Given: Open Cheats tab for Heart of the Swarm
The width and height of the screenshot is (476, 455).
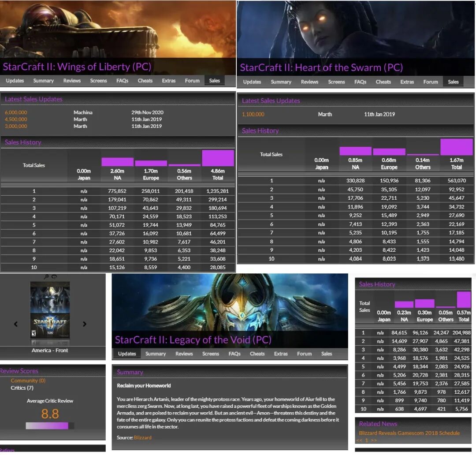Looking at the screenshot, I should pos(383,82).
